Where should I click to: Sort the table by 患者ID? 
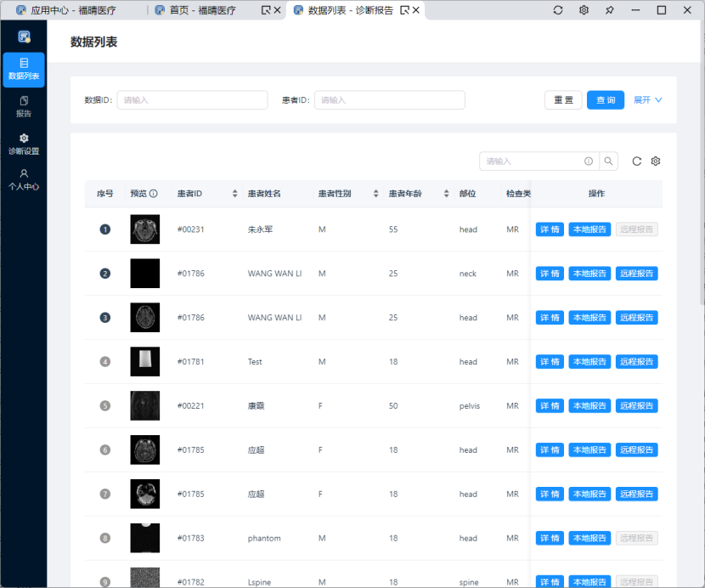point(235,194)
